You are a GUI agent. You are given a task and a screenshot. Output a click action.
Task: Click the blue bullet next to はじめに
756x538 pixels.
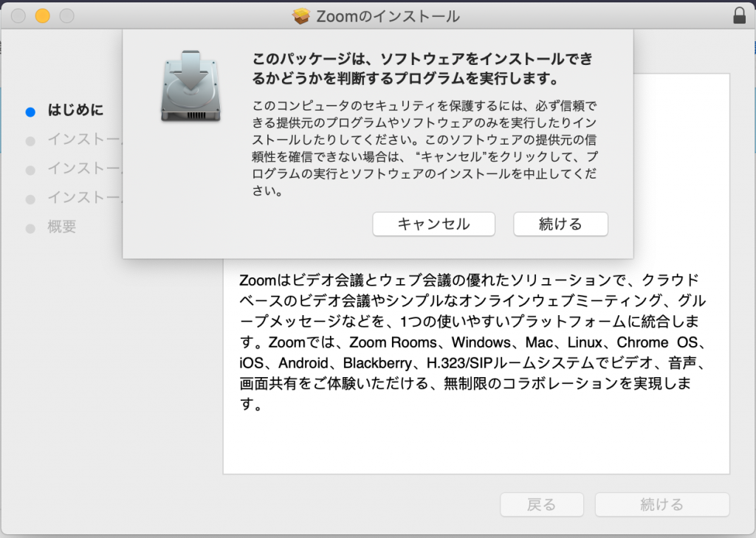[30, 112]
